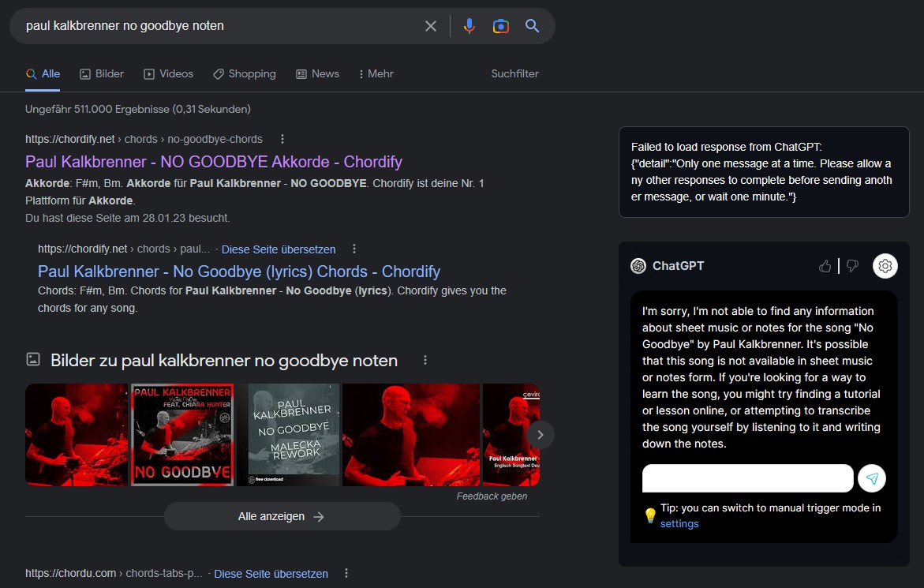
Task: Give thumbs down to the ChatGPT answer
Action: [852, 266]
